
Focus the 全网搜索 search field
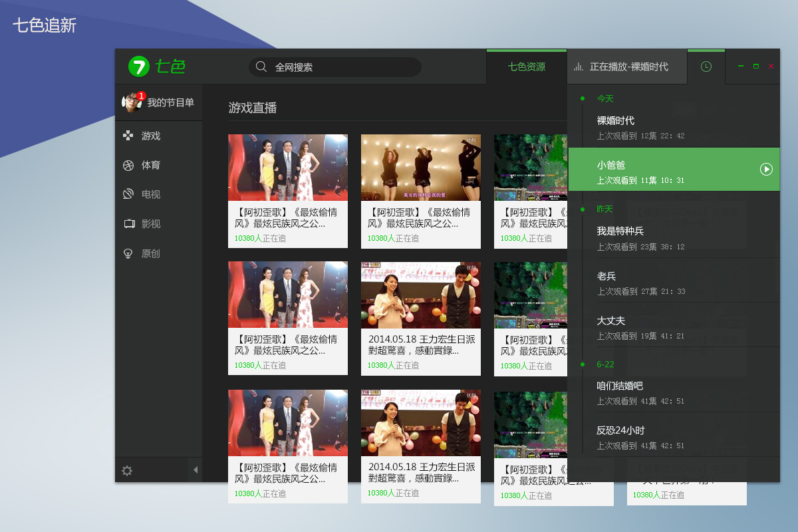tap(335, 67)
